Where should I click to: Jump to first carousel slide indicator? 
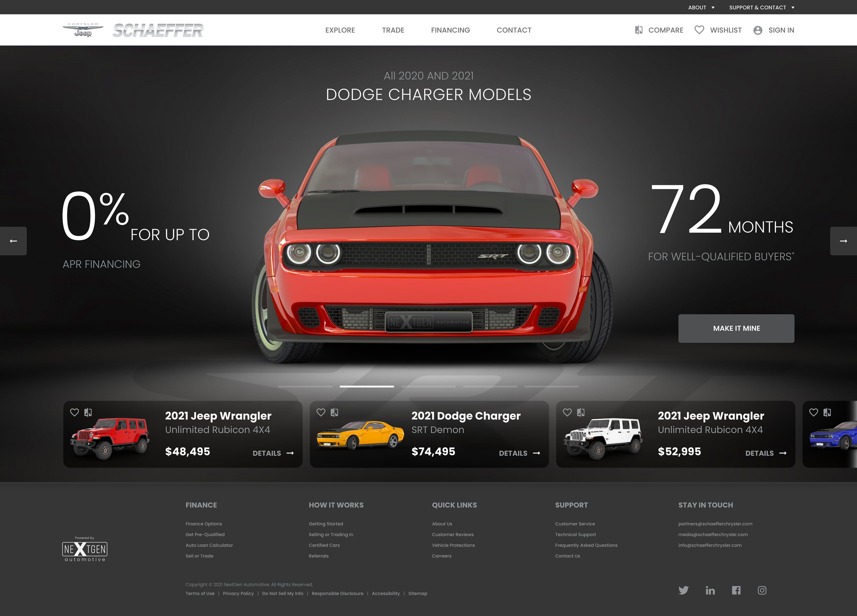[x=305, y=386]
